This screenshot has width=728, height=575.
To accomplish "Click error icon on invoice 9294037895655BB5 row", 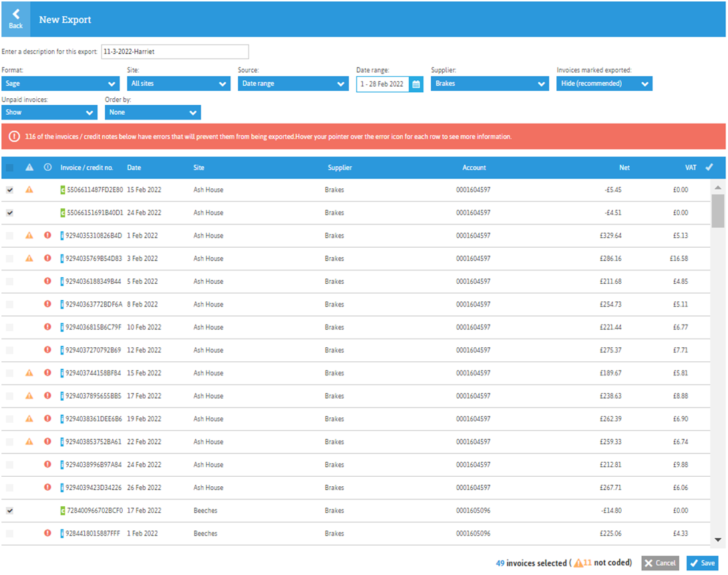I will pos(47,396).
